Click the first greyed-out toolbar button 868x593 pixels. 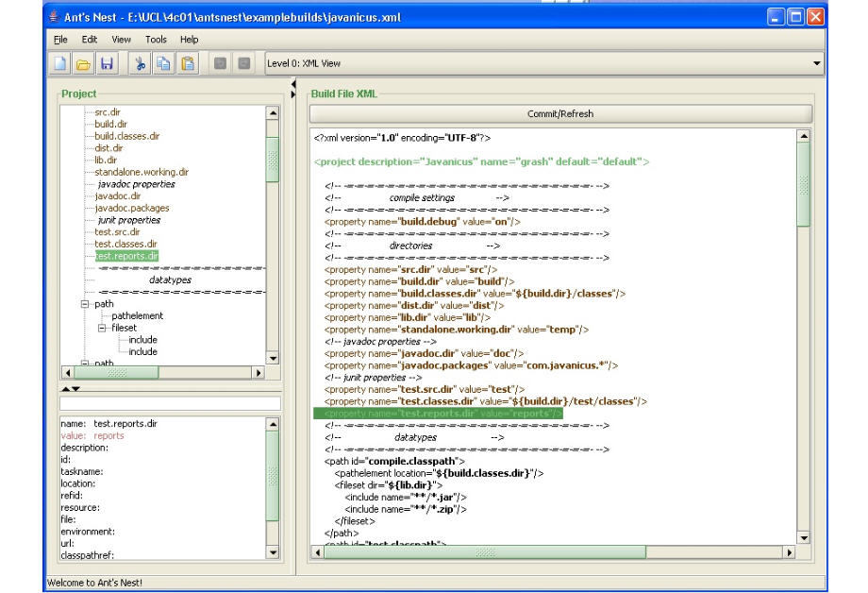[x=220, y=63]
